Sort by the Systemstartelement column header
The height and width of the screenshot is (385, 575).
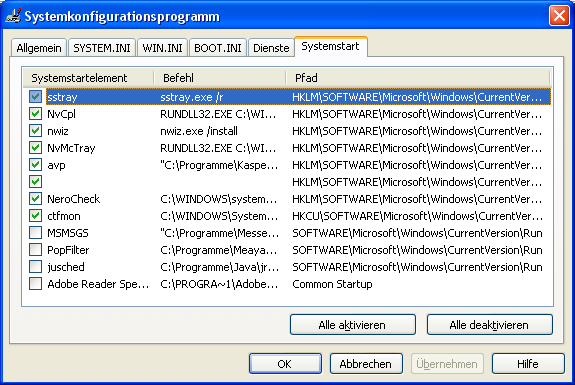(88, 78)
